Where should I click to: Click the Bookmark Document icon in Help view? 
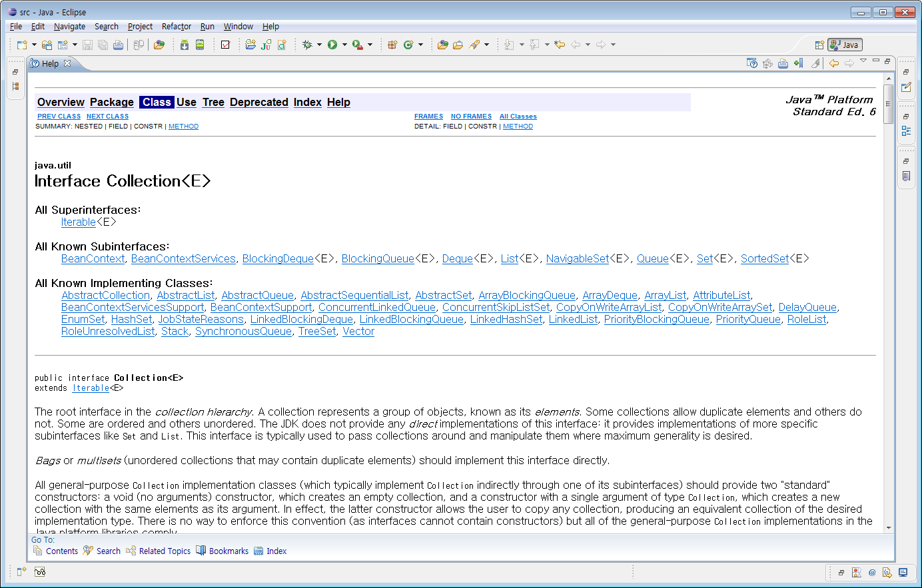pyautogui.click(x=798, y=63)
